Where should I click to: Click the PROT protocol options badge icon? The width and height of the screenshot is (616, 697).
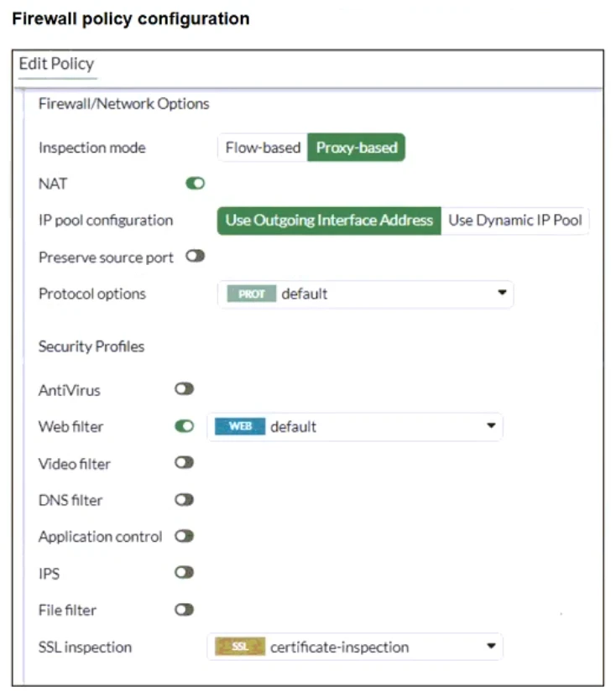(x=251, y=294)
